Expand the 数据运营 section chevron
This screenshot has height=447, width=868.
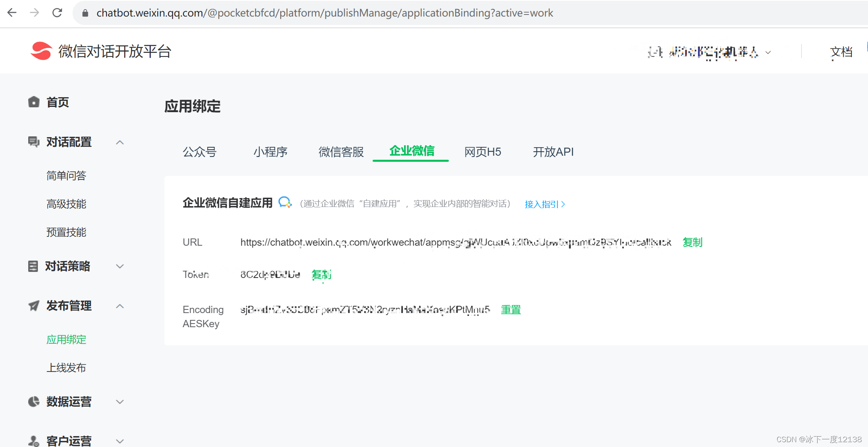tap(120, 402)
